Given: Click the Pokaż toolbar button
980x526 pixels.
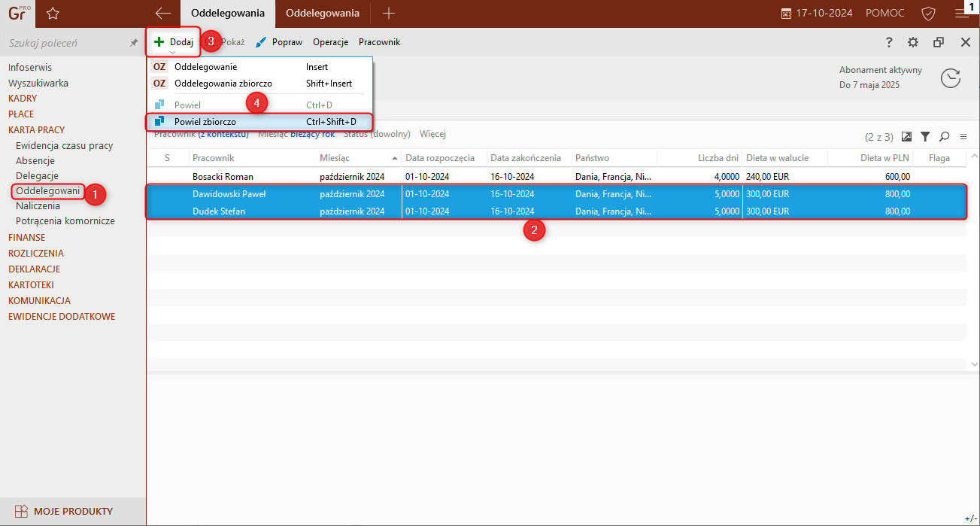Looking at the screenshot, I should pyautogui.click(x=232, y=42).
